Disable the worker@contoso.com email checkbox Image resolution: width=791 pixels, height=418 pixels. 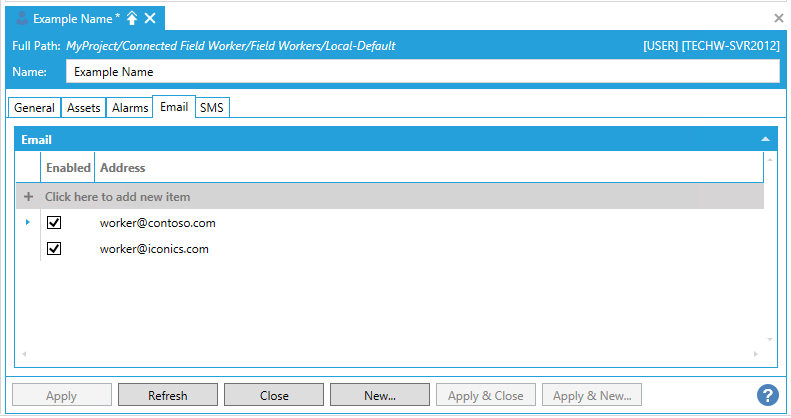(x=54, y=223)
